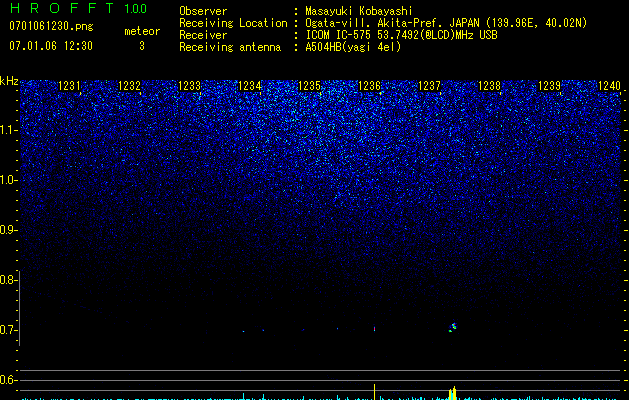Click the observer name Masayuki Kobayashi
The width and height of the screenshot is (629, 400).
359,11
